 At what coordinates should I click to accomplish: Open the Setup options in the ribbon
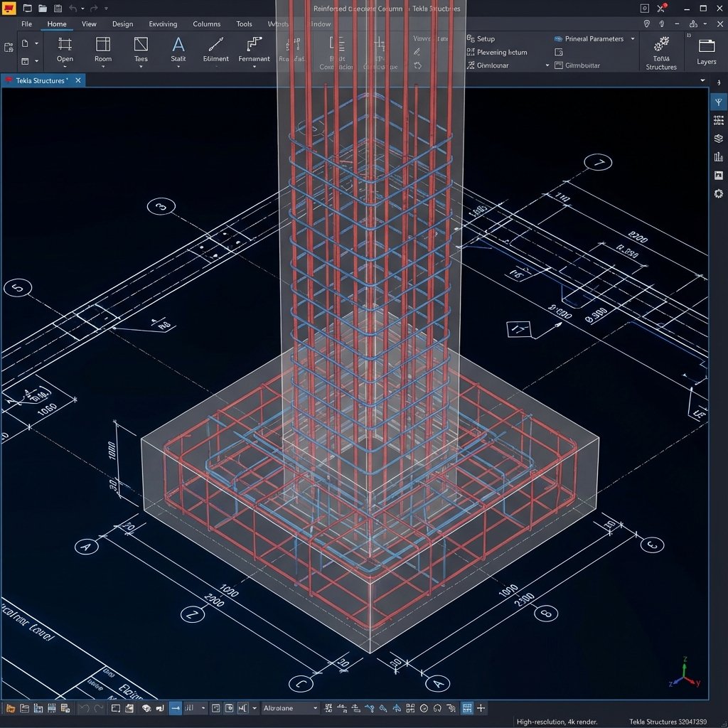(487, 38)
